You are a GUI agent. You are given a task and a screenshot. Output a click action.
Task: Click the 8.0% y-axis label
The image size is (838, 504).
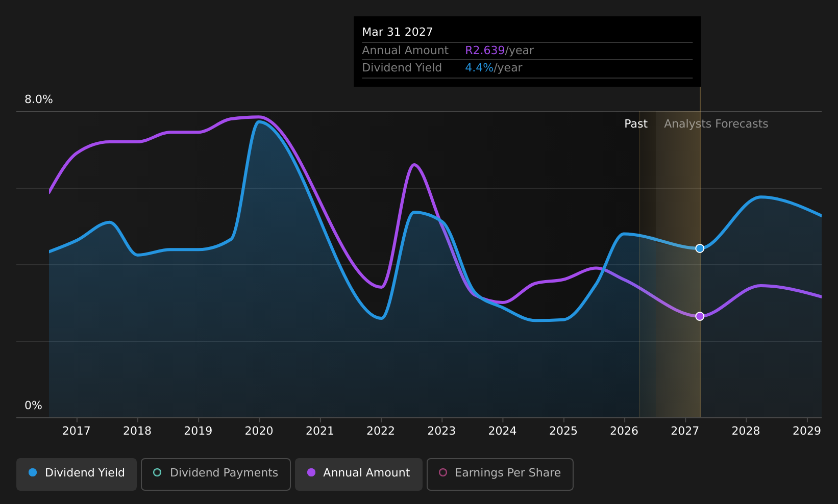coord(39,99)
